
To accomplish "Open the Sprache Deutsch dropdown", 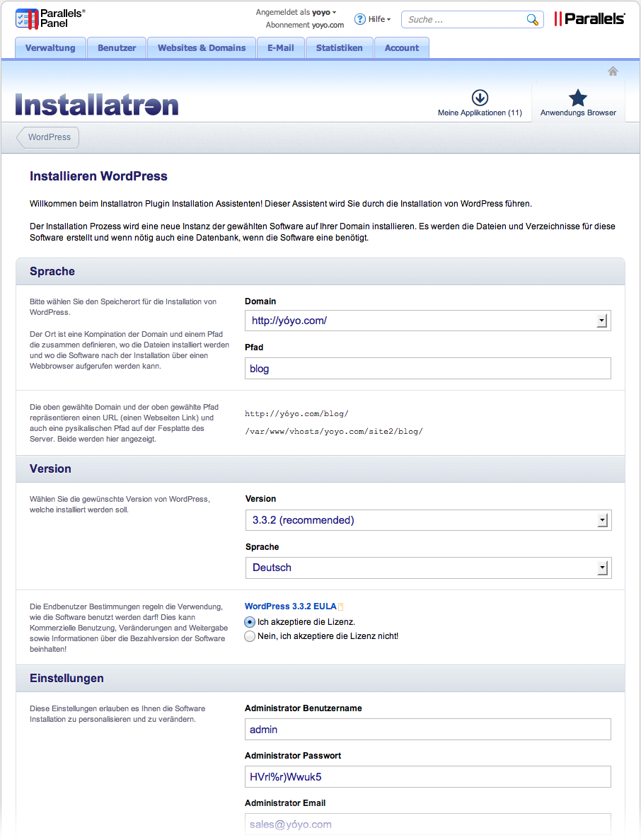I will 429,568.
